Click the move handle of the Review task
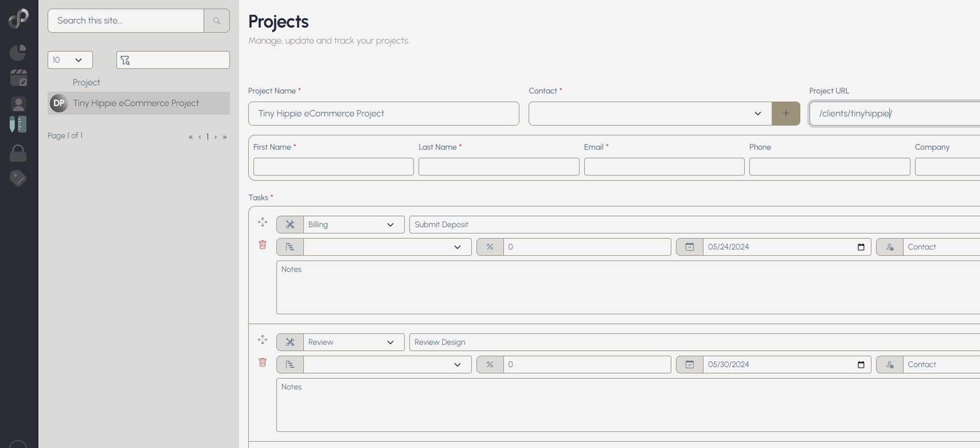Screen dimensions: 980x448 (x=263, y=340)
